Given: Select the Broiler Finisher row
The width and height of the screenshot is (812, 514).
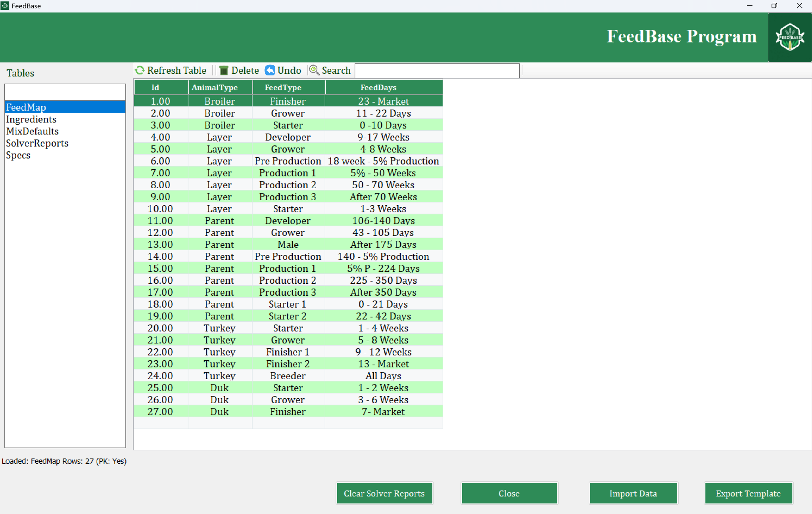Looking at the screenshot, I should click(x=288, y=101).
